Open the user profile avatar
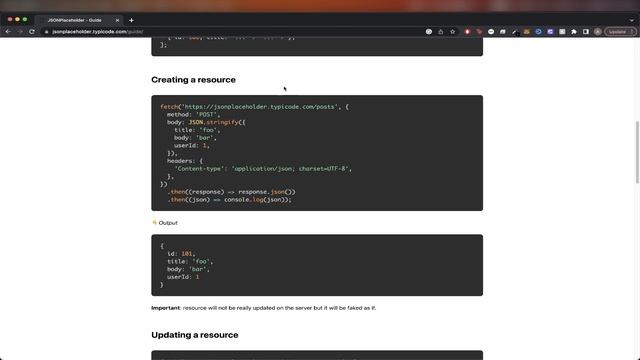Screen dimensions: 640x360 click(598, 31)
